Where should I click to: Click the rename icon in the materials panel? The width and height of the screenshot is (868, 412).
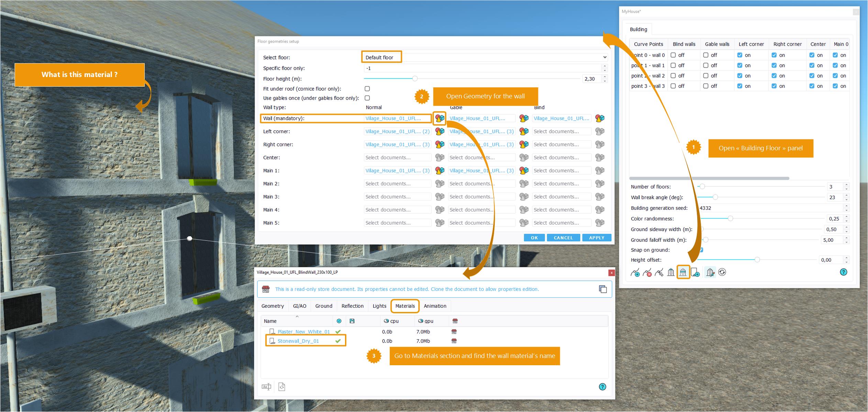click(266, 387)
